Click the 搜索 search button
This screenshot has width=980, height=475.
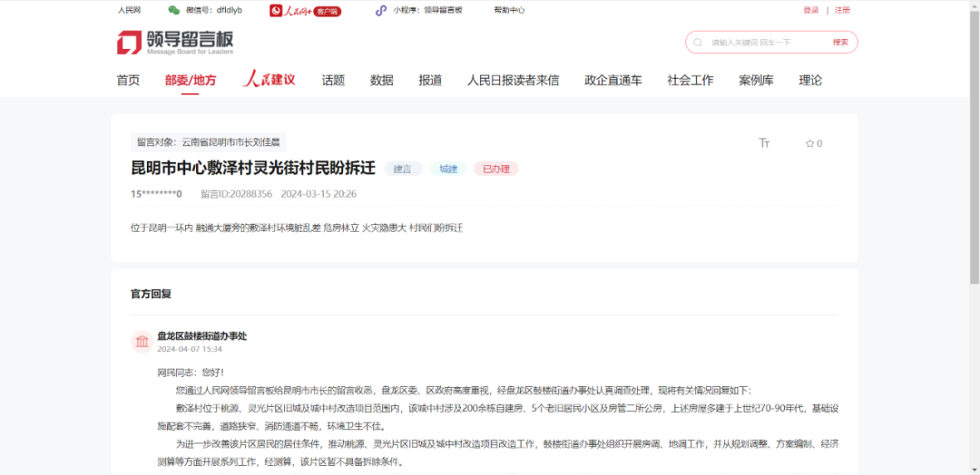(840, 43)
